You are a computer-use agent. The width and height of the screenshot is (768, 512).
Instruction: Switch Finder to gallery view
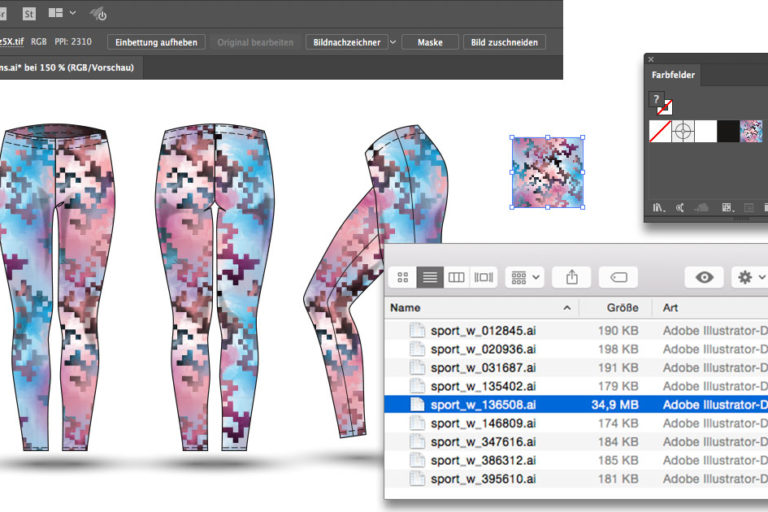click(x=484, y=277)
